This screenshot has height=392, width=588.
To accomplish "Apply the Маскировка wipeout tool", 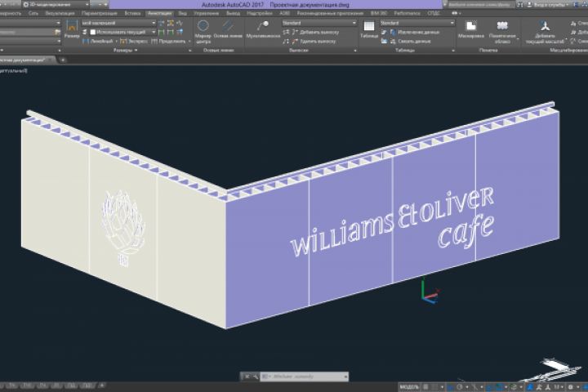I will pos(471,29).
